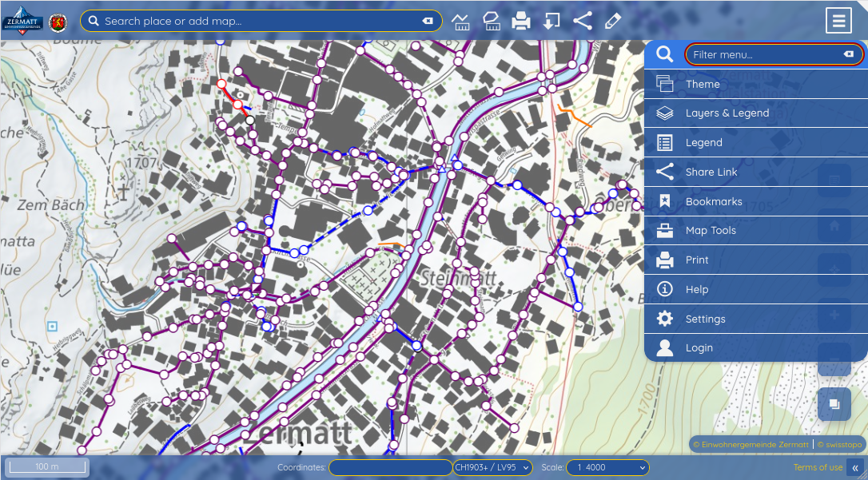Click the export/download map icon

(551, 21)
